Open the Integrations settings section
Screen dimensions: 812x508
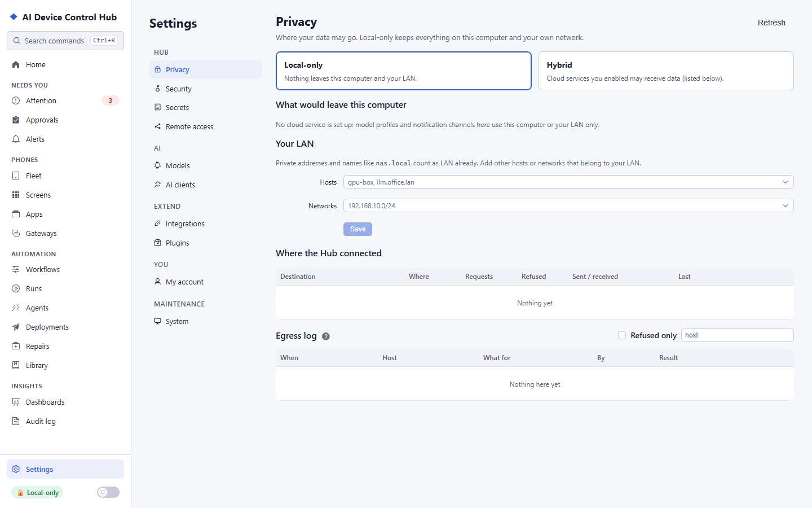click(x=206, y=224)
